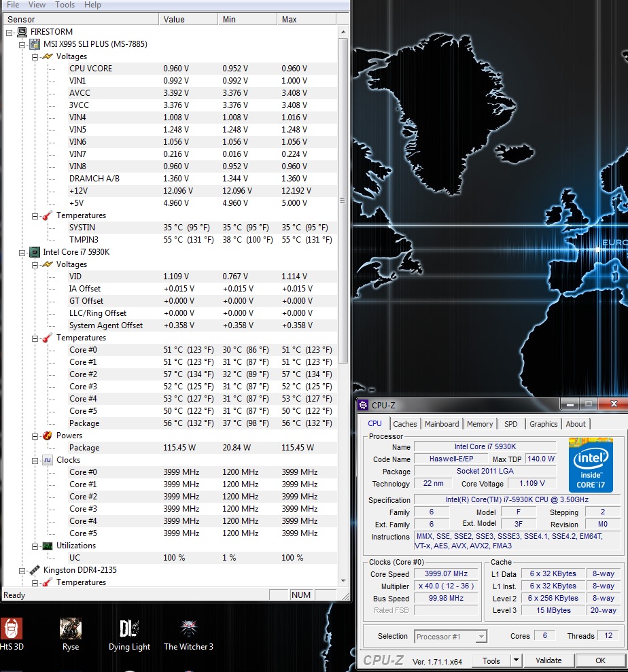Click the Tools button in CPU-Z
The height and width of the screenshot is (672, 628).
tap(491, 660)
